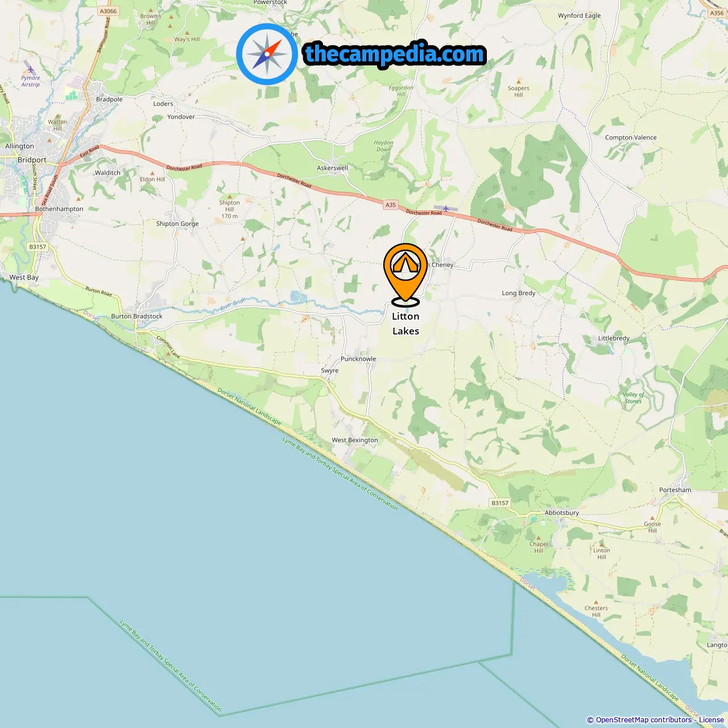Open the License link
The image size is (728, 728).
click(711, 720)
